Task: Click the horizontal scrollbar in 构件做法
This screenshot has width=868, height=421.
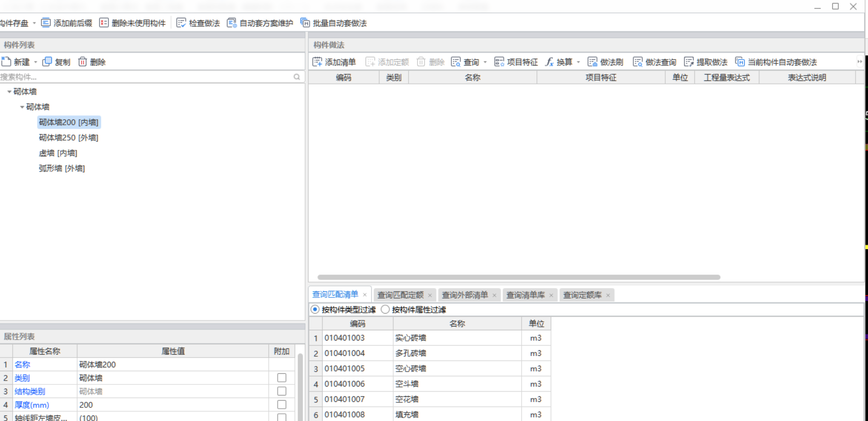Action: (519, 277)
